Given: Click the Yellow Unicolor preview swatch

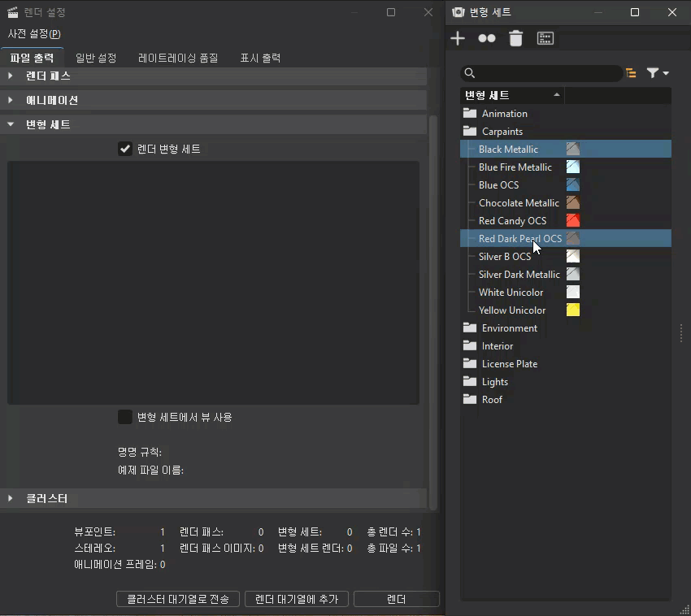Looking at the screenshot, I should click(573, 310).
